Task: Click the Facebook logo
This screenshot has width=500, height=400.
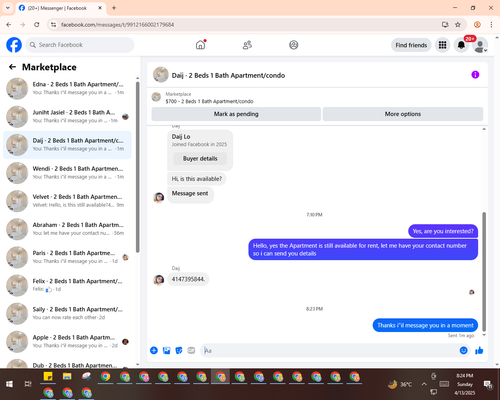Action: [x=14, y=45]
